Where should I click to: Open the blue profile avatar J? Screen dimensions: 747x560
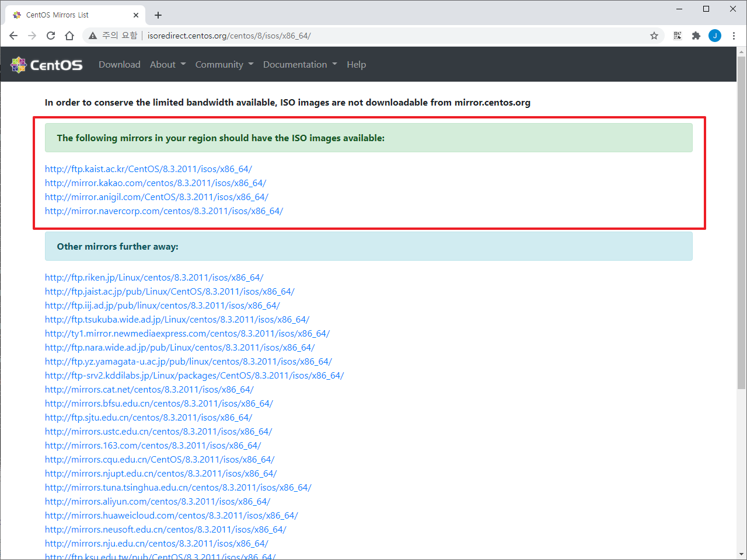715,36
